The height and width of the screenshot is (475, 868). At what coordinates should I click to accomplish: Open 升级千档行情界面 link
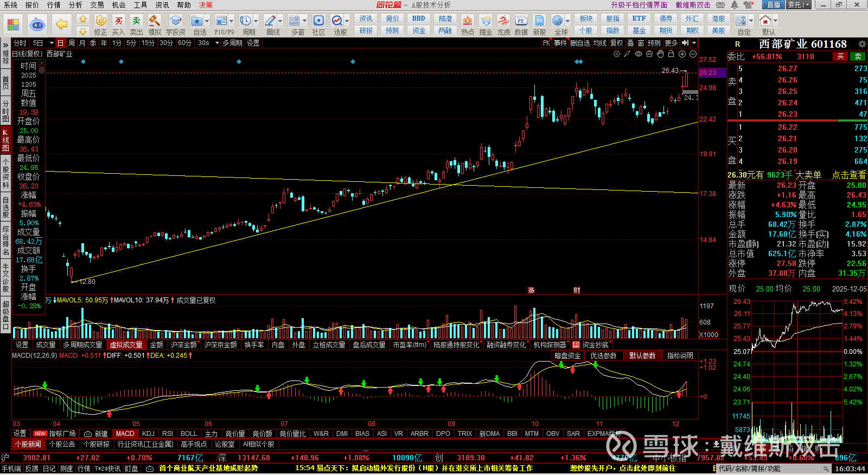tap(639, 5)
